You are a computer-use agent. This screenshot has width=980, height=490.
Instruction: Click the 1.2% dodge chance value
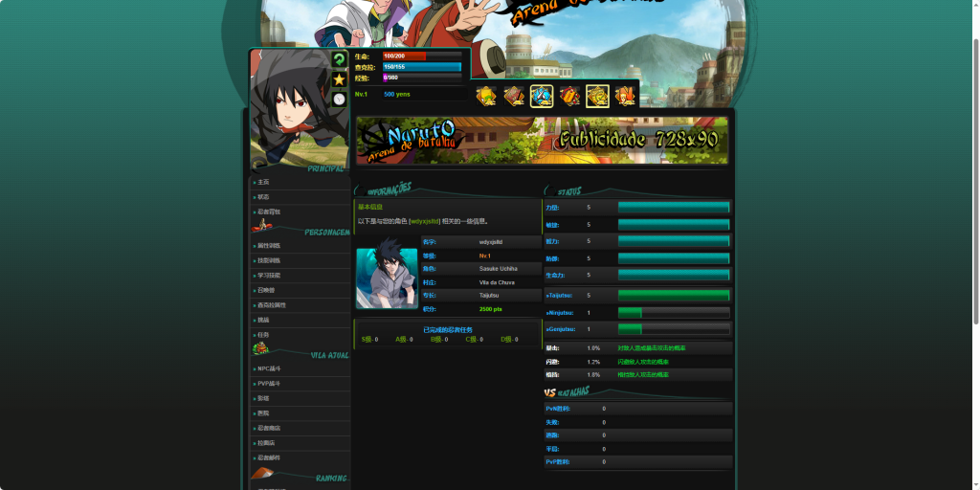[x=593, y=362]
